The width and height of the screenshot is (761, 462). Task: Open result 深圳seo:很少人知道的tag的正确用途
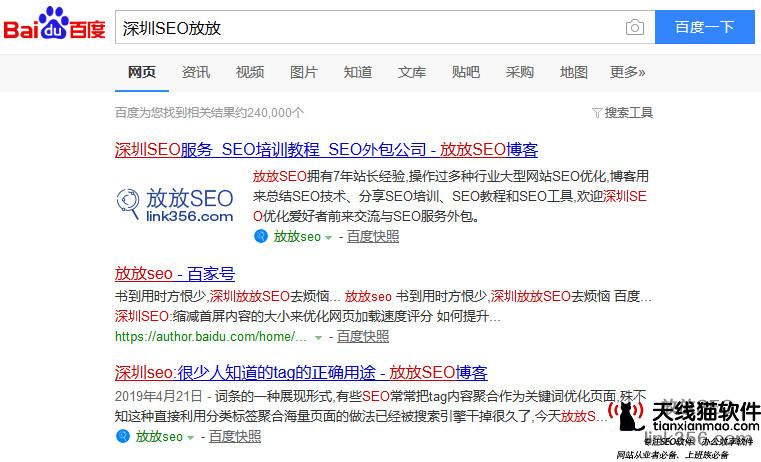coord(301,373)
